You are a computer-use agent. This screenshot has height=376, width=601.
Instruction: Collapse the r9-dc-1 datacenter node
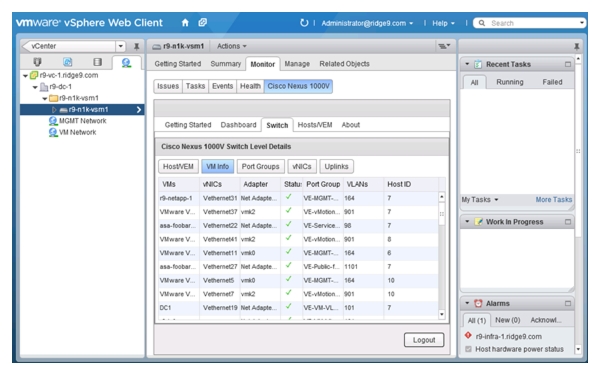[35, 87]
